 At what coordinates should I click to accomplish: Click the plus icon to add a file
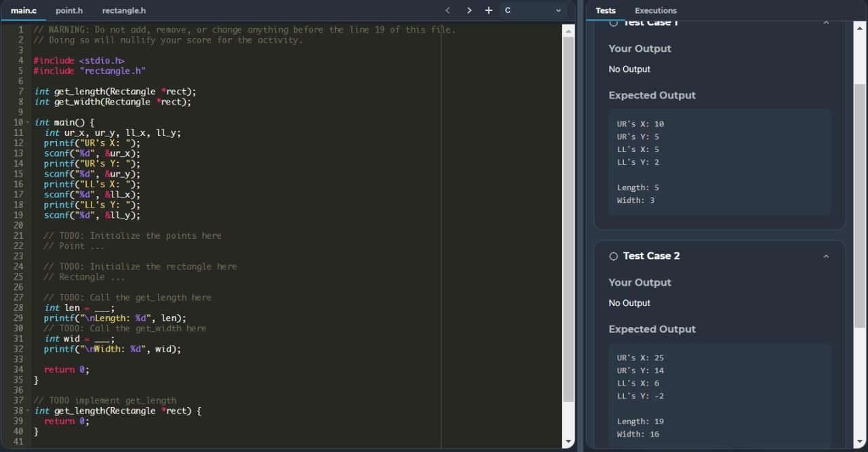489,10
